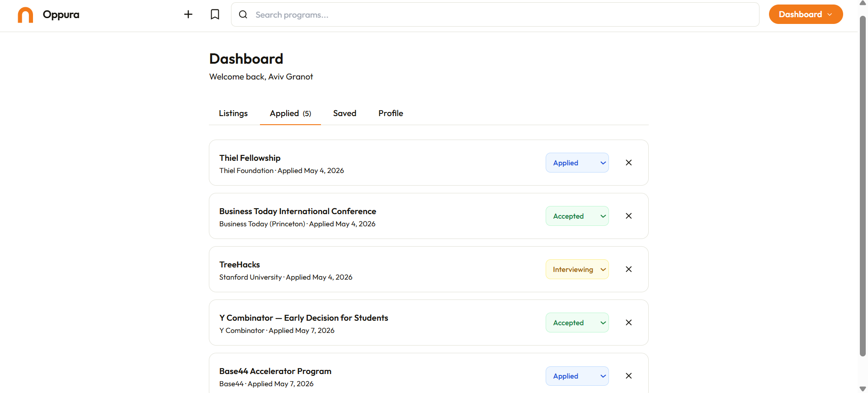
Task: Remove the Business Today International Conference application
Action: click(x=628, y=216)
